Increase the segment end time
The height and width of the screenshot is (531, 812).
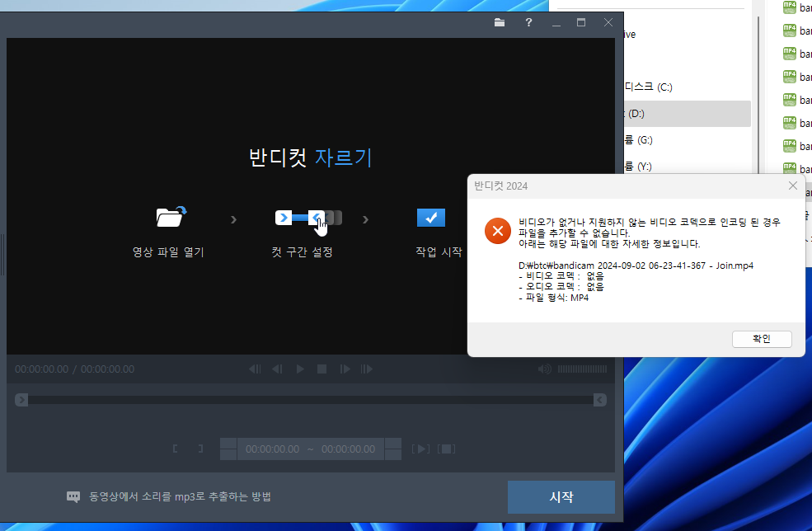pyautogui.click(x=393, y=444)
